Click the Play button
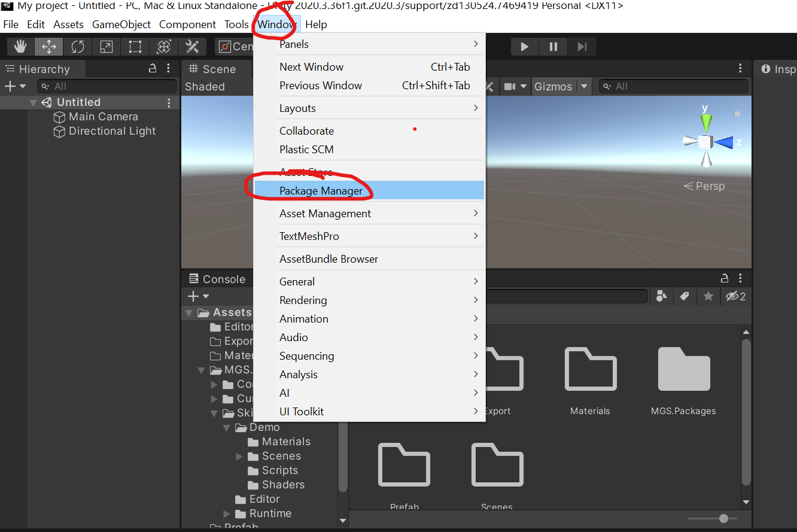 pos(525,47)
